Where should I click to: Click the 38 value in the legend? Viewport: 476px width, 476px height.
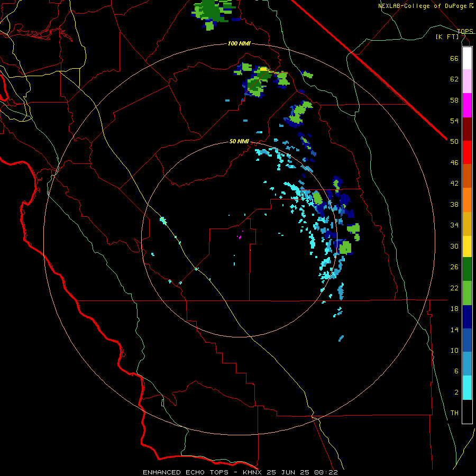point(454,204)
